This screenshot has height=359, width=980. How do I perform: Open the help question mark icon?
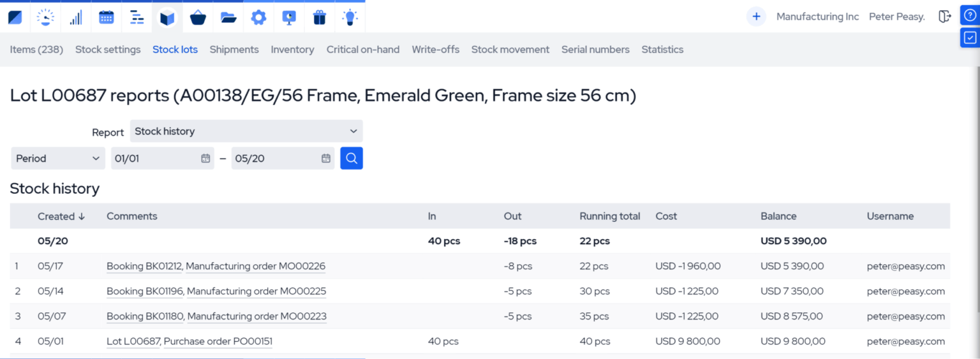(x=969, y=16)
